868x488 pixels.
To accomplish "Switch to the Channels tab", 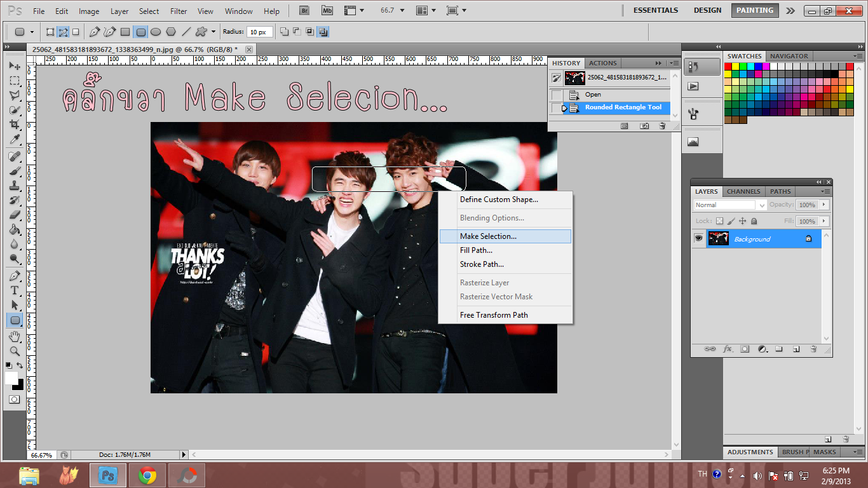I will click(x=743, y=191).
